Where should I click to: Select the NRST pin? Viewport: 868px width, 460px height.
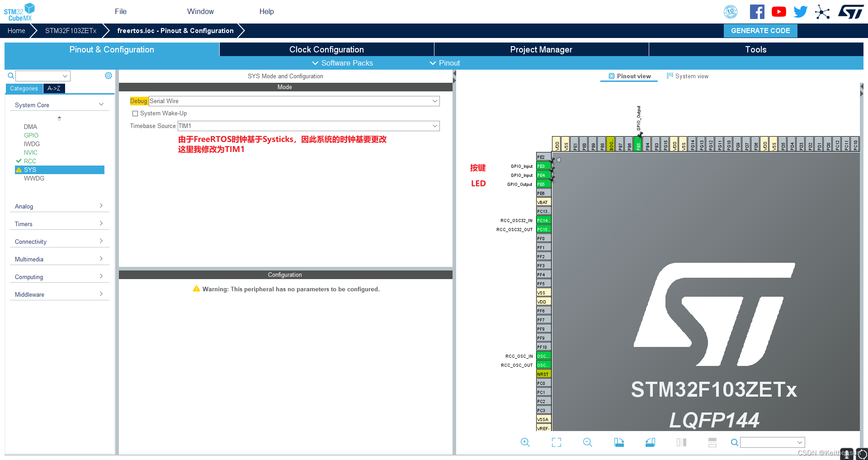[x=543, y=374]
